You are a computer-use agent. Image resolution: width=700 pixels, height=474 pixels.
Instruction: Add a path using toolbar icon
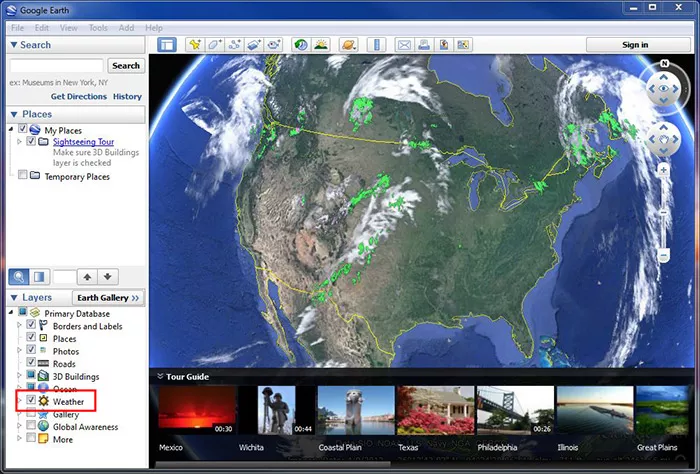[x=234, y=45]
